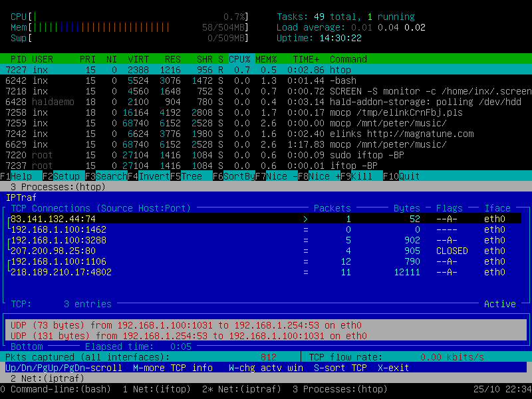Click the F1 Help function key
Viewport: 532px width, 399px height.
click(16, 176)
